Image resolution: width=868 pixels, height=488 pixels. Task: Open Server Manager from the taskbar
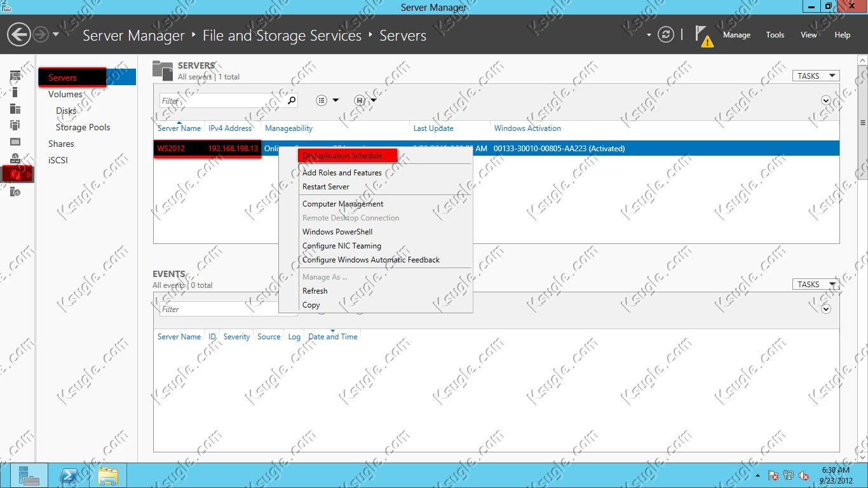click(29, 475)
